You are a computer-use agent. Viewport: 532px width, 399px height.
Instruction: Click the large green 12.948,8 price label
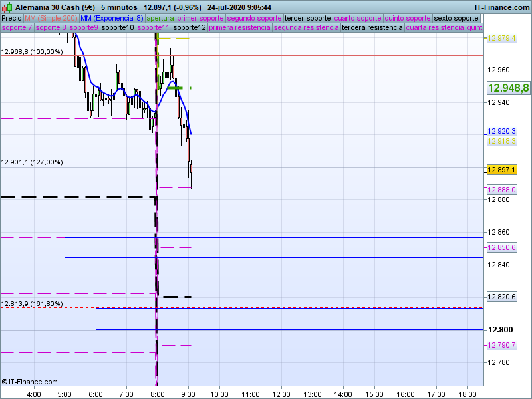click(508, 88)
